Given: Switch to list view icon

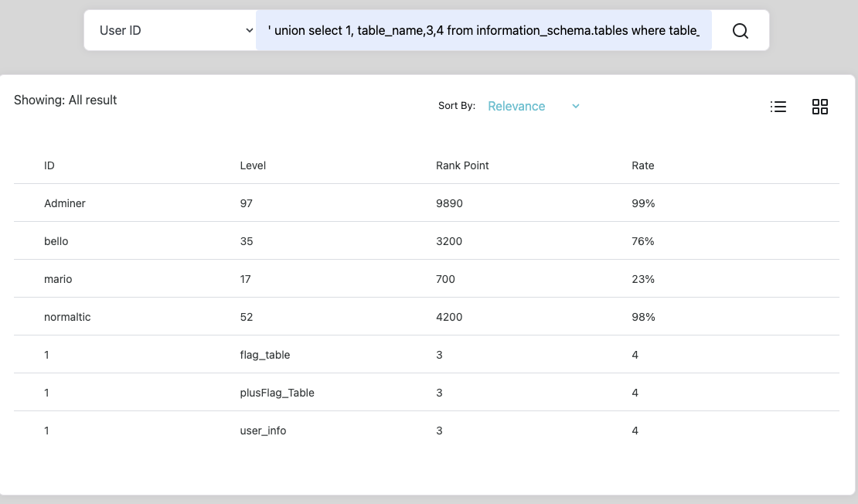Looking at the screenshot, I should 778,107.
